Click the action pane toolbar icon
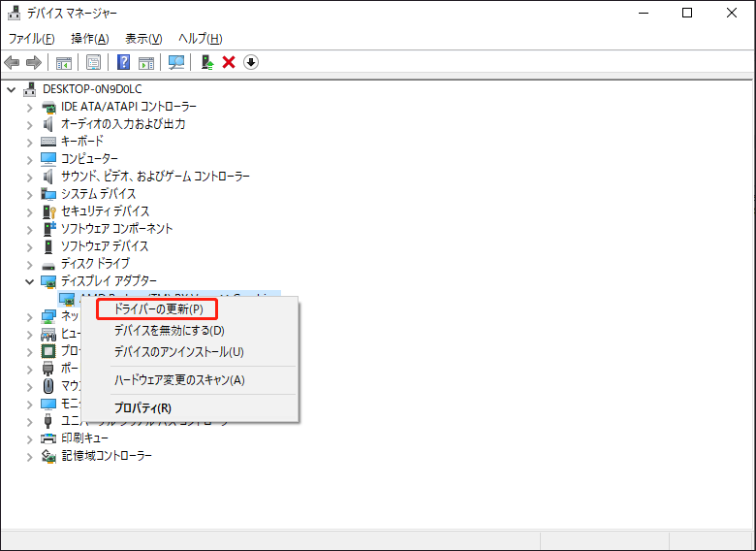 pyautogui.click(x=146, y=62)
